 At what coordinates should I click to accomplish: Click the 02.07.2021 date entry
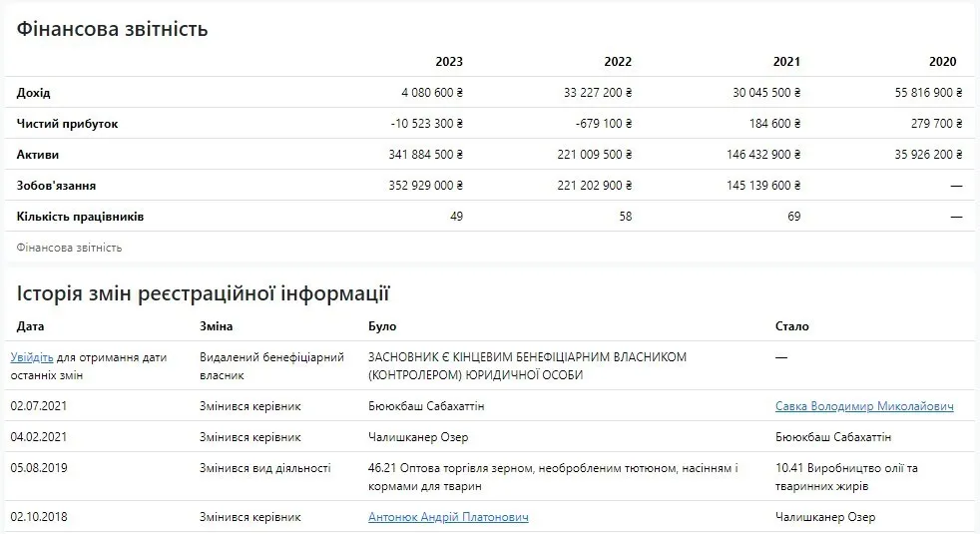[x=38, y=406]
